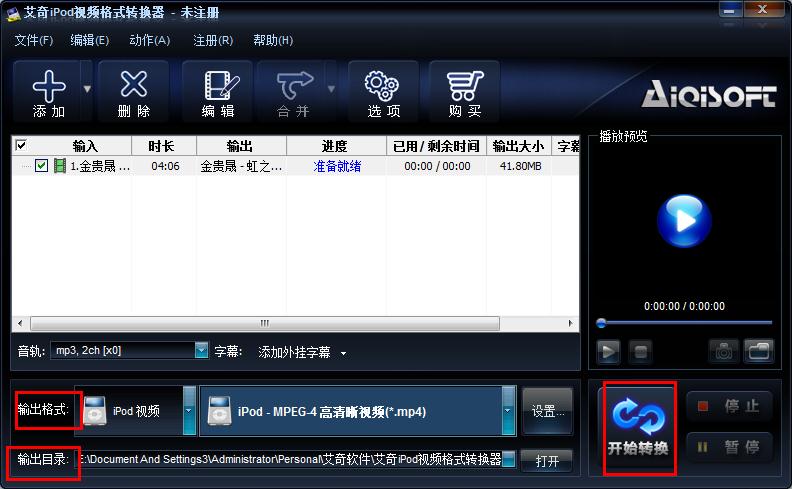
Task: Toggle the select-all checkbox in header
Action: pos(21,145)
